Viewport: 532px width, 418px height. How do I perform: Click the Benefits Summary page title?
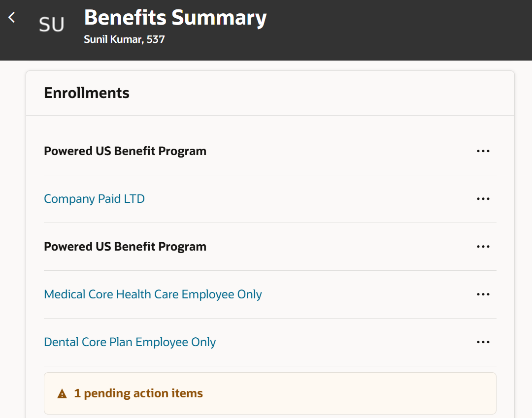(175, 18)
